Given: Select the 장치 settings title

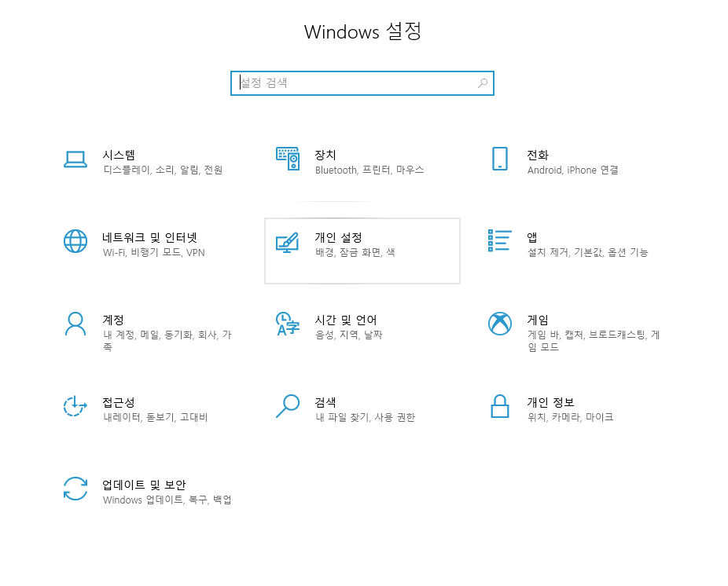Looking at the screenshot, I should pos(325,155).
